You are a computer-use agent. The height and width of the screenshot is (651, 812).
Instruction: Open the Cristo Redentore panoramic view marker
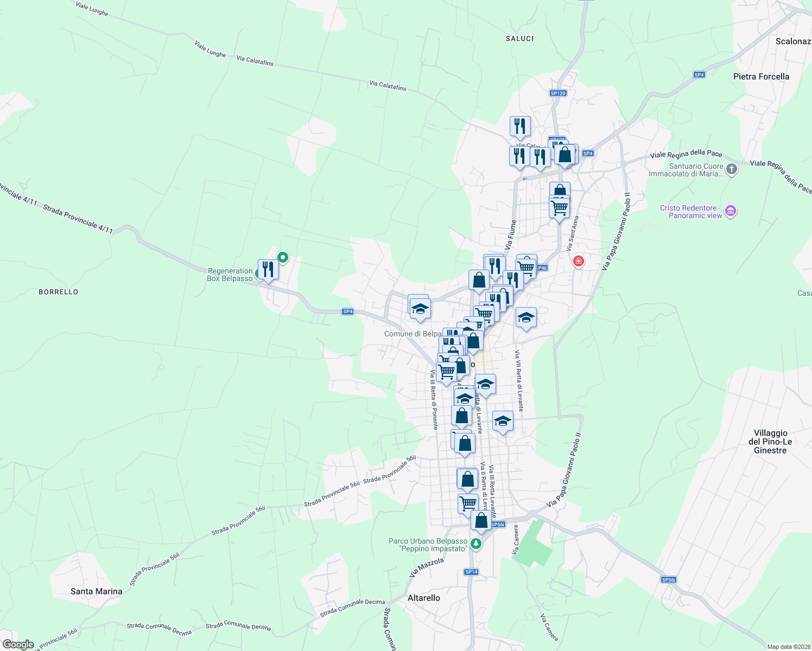point(731,212)
